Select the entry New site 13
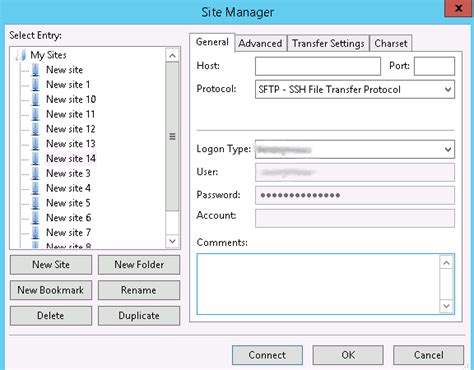The image size is (474, 370). click(71, 144)
